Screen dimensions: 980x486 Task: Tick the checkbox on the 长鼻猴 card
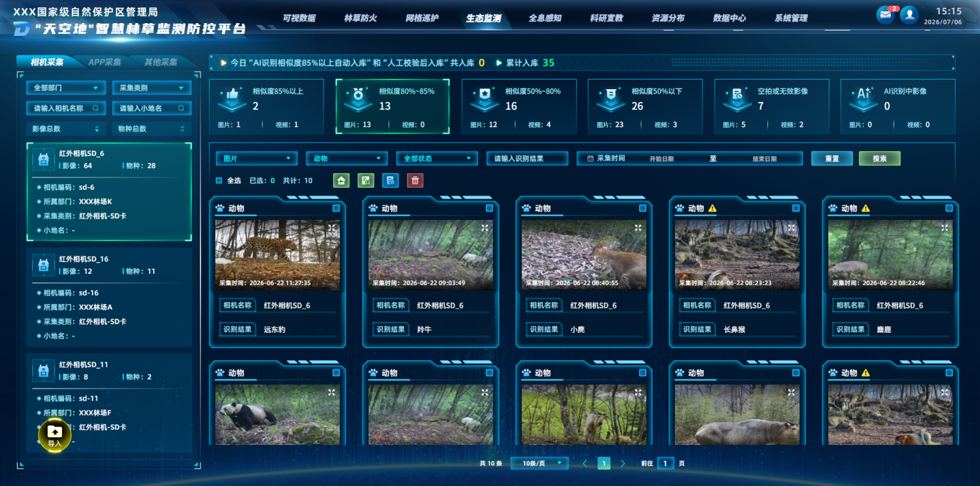tap(796, 208)
